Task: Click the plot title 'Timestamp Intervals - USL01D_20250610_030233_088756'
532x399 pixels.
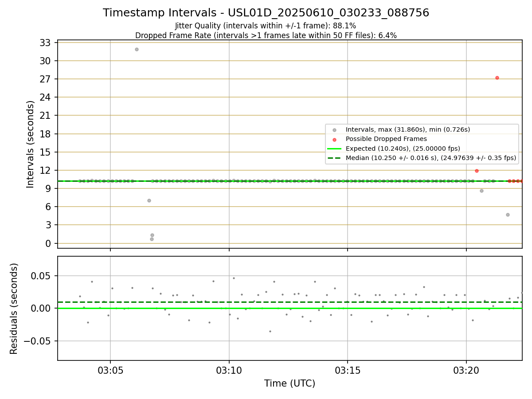Action: [266, 13]
